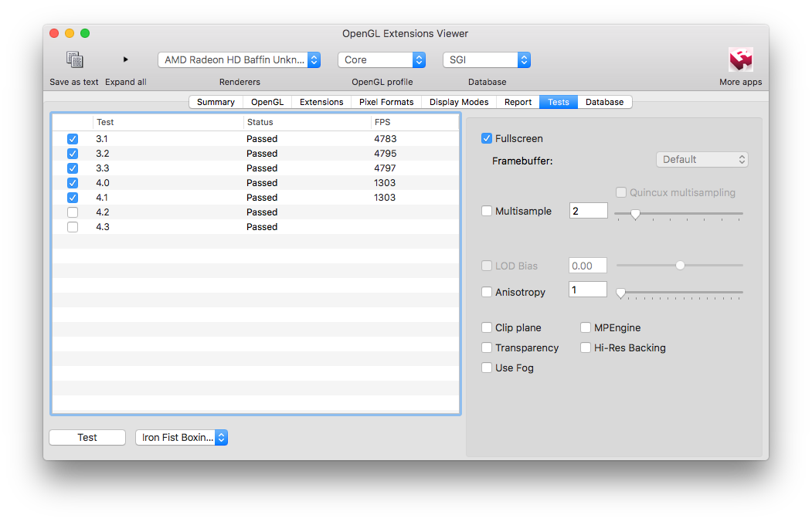The image size is (812, 522).
Task: Uncheck the 4.1 test checkbox
Action: [x=73, y=198]
